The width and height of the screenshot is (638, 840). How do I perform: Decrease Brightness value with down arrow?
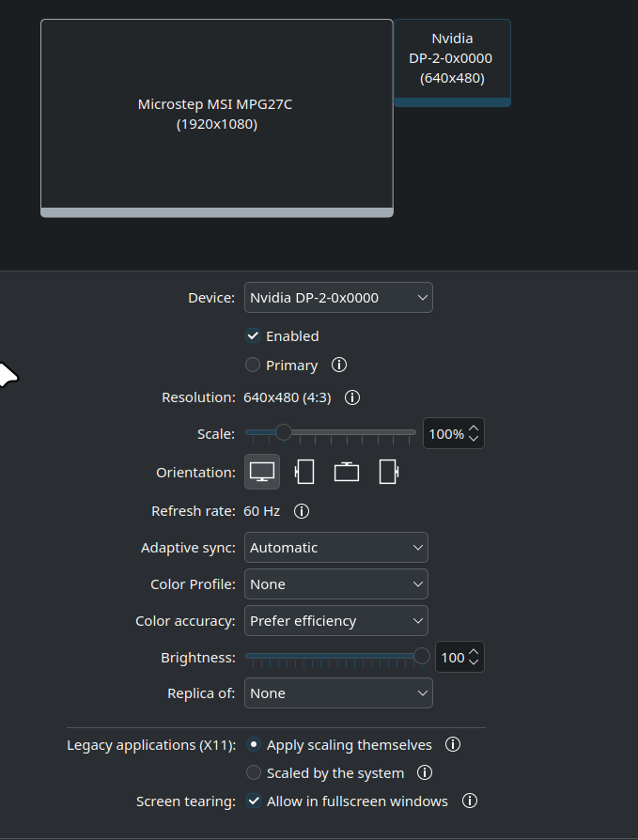pyautogui.click(x=474, y=662)
